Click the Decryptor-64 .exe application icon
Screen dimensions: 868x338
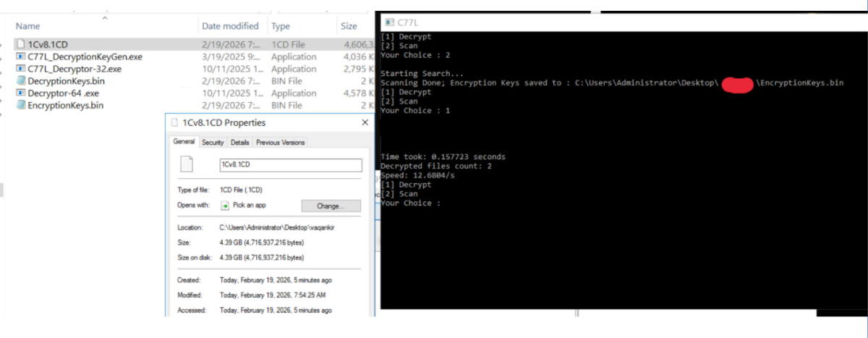(21, 93)
